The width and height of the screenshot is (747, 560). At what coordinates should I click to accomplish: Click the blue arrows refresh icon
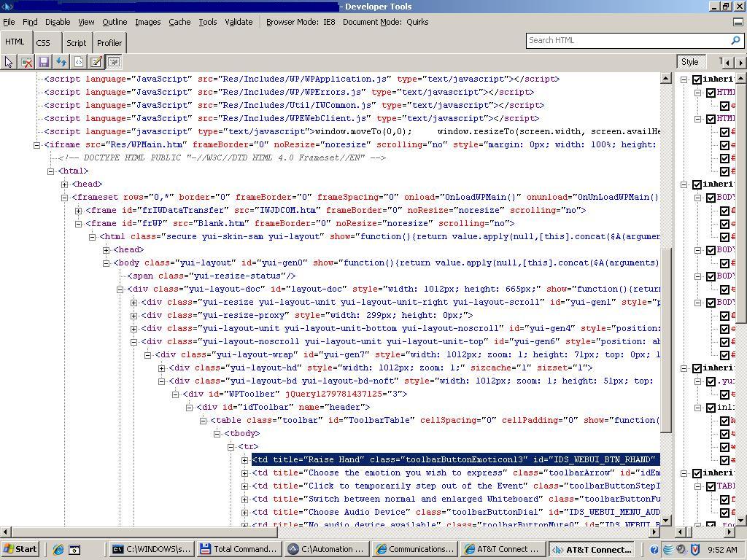61,62
